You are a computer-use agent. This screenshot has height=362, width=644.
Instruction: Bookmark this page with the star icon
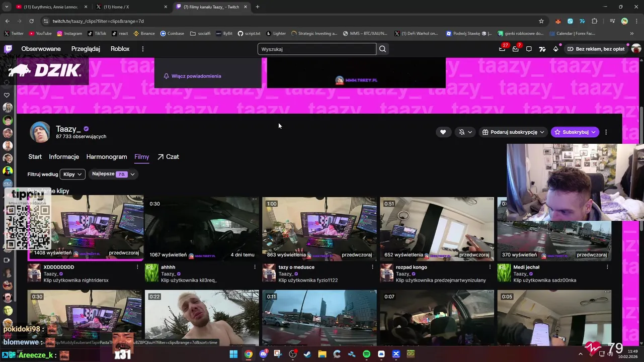(x=541, y=21)
